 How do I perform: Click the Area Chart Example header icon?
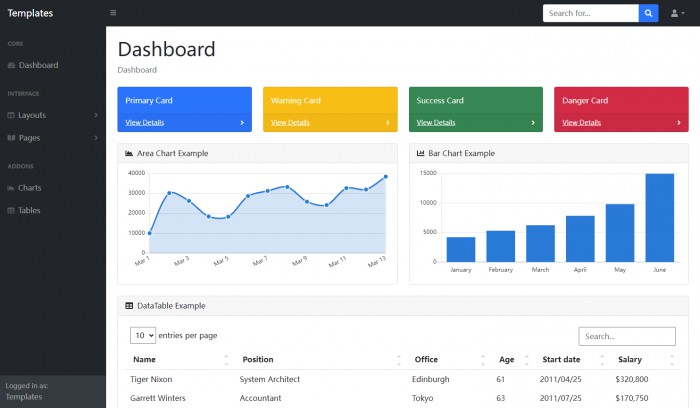click(129, 154)
